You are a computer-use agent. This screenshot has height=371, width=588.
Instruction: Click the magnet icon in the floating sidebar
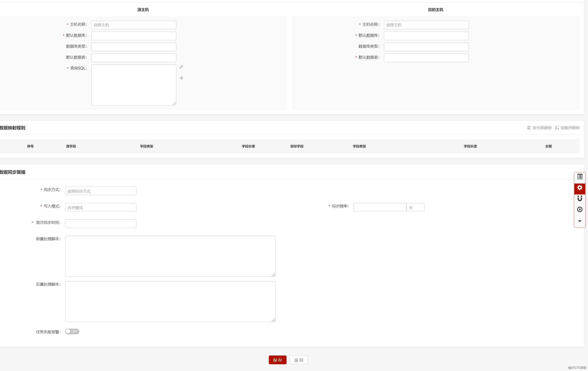click(580, 198)
